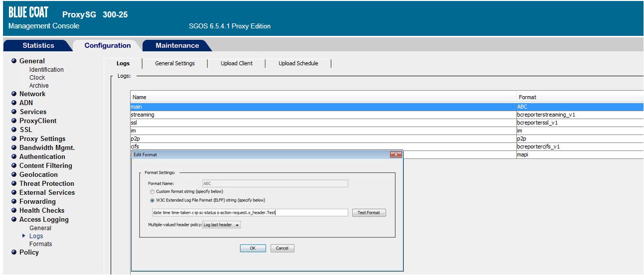The image size is (644, 275).
Task: Click the ELFF format string field
Action: point(250,213)
